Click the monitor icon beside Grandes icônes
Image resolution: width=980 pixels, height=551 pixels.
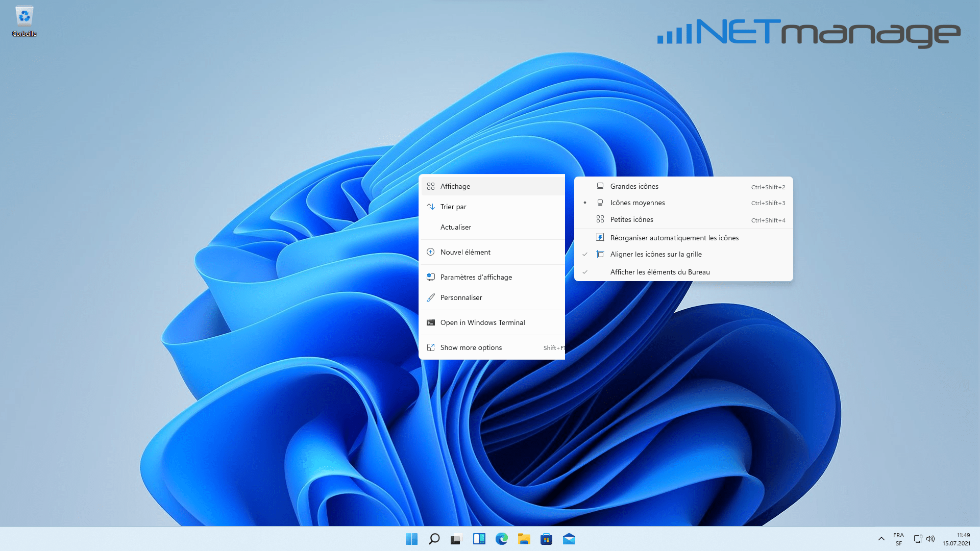tap(600, 186)
